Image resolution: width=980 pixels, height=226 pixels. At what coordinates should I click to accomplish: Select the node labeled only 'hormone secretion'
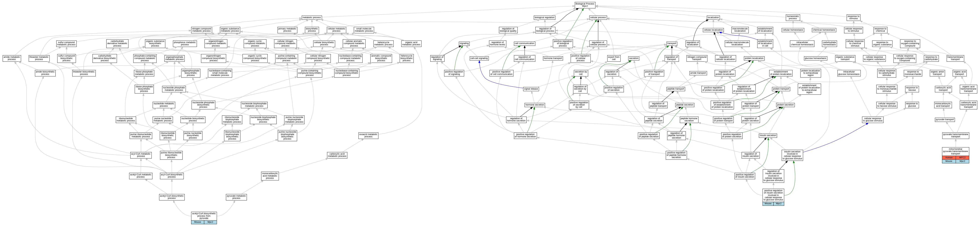coord(534,105)
